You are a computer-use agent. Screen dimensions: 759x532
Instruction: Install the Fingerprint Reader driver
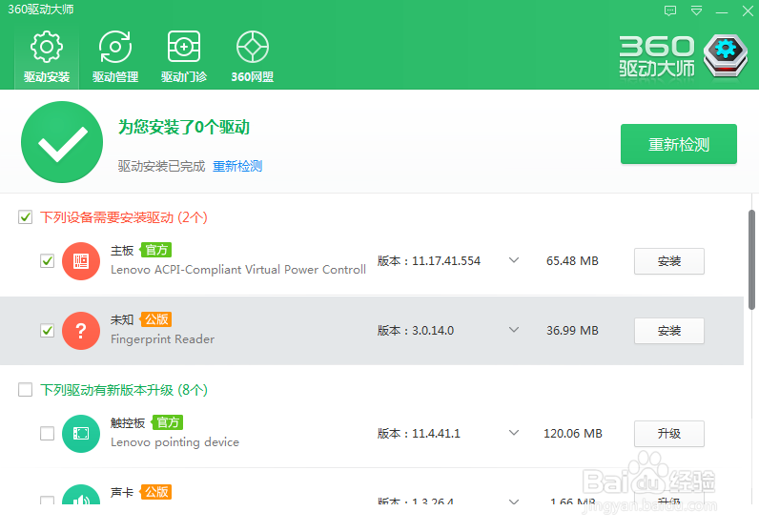point(669,331)
